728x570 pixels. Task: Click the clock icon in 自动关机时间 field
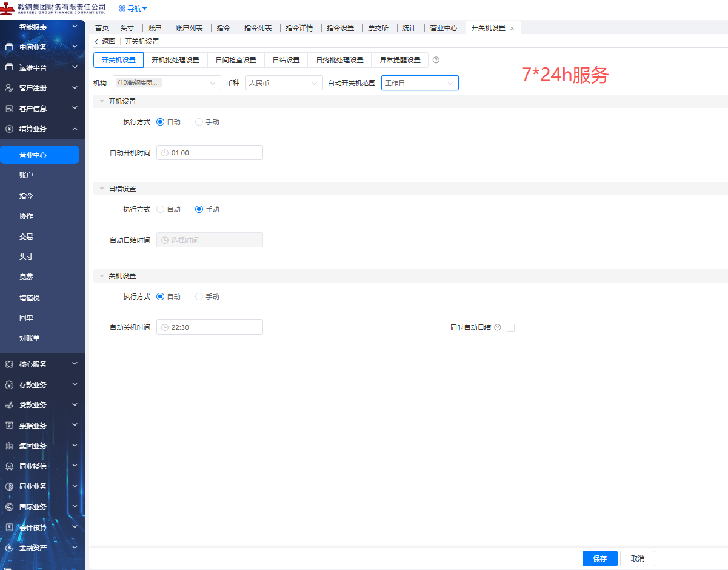pos(164,327)
